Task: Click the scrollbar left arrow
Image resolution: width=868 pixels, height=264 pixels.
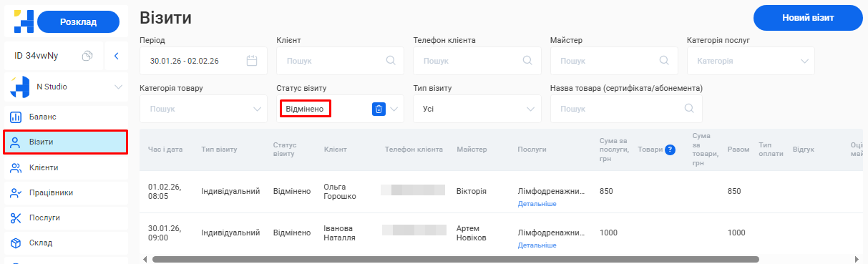Action: click(x=145, y=259)
